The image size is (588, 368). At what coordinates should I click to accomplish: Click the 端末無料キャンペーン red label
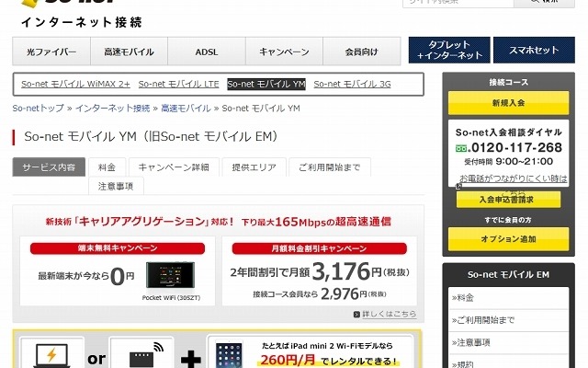118,248
